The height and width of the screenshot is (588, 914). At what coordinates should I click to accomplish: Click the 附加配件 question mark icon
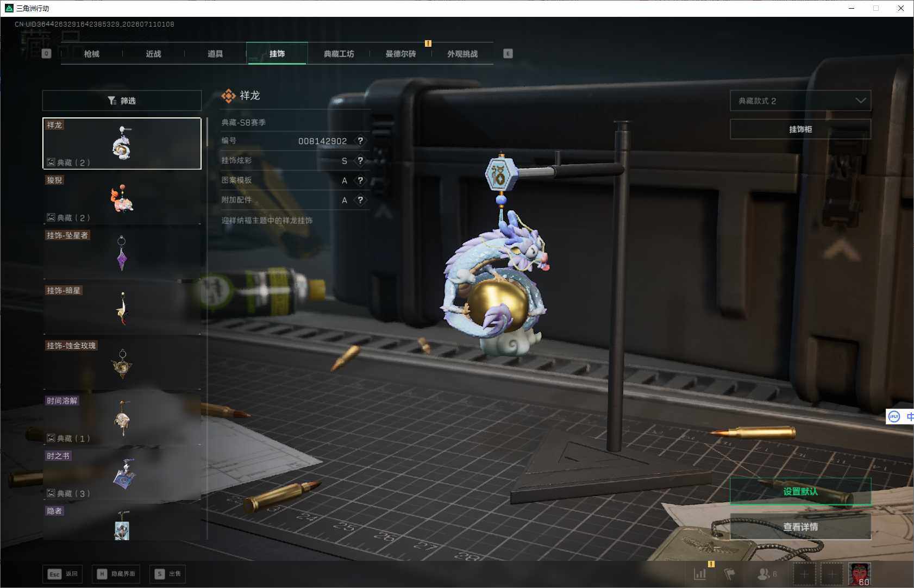click(x=360, y=200)
